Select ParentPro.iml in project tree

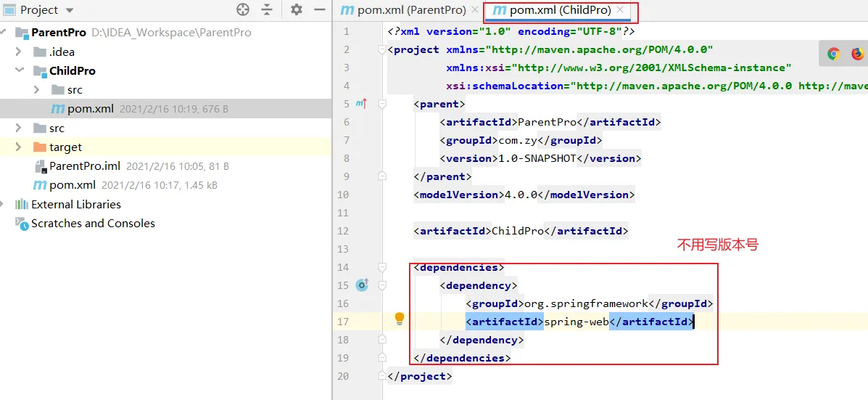tap(84, 166)
